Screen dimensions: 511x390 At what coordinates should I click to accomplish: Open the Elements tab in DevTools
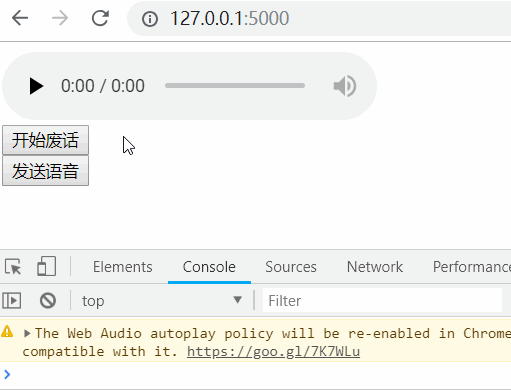click(x=123, y=267)
